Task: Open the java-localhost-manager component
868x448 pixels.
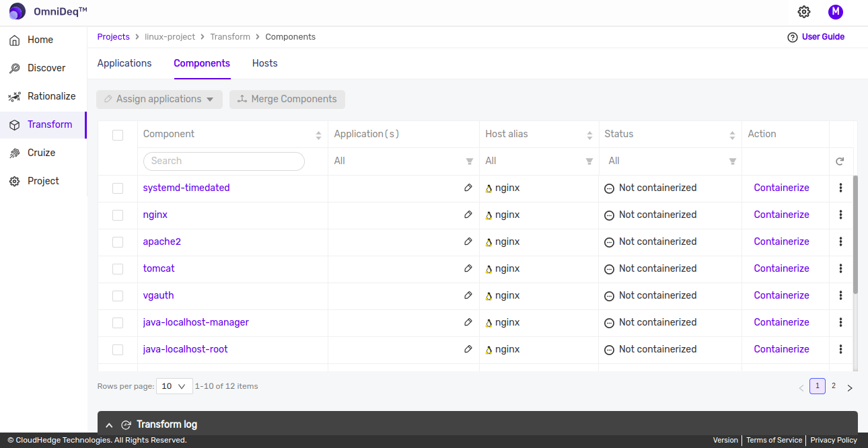Action: (196, 322)
